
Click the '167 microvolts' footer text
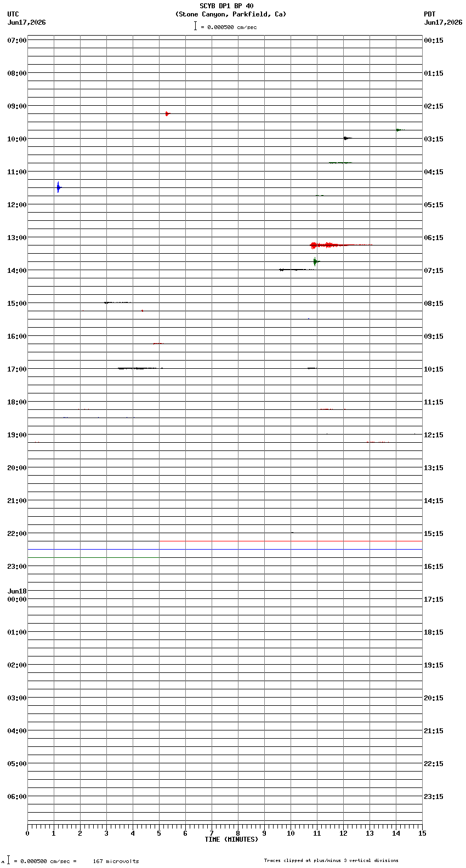(x=116, y=861)
